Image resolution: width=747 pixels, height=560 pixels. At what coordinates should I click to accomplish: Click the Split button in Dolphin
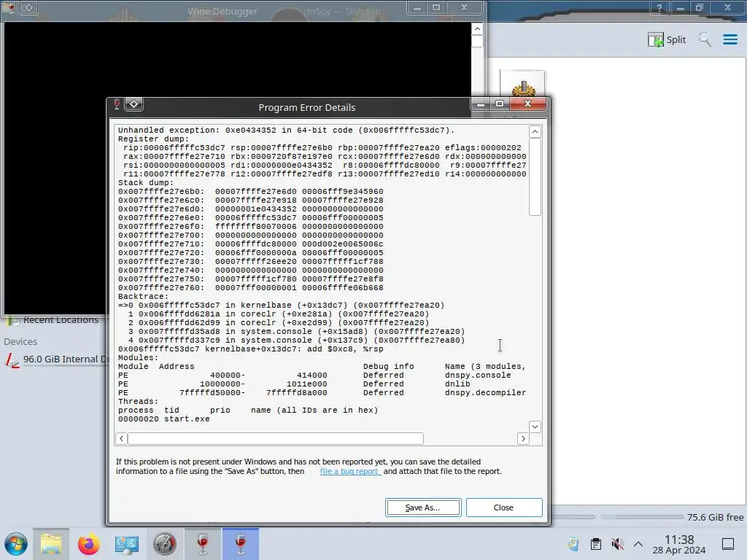tap(667, 39)
